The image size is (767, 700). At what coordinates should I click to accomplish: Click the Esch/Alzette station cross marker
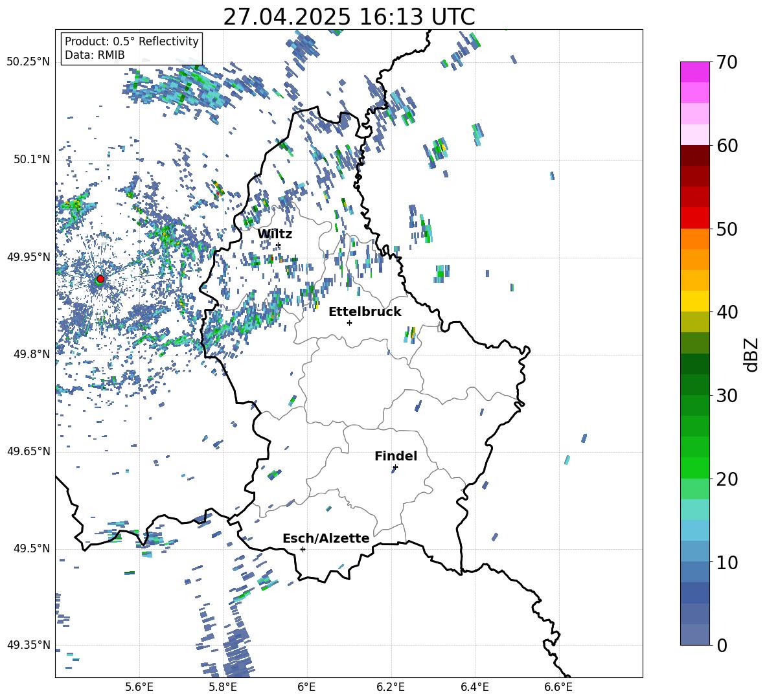[303, 549]
